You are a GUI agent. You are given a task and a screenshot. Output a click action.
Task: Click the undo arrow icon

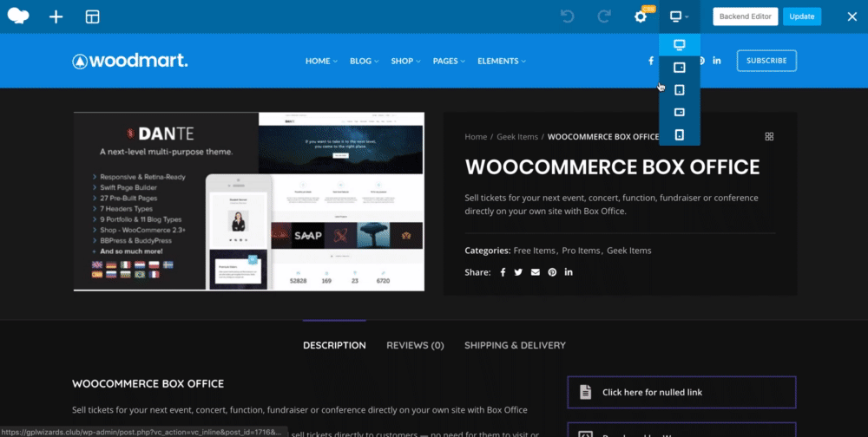click(568, 16)
